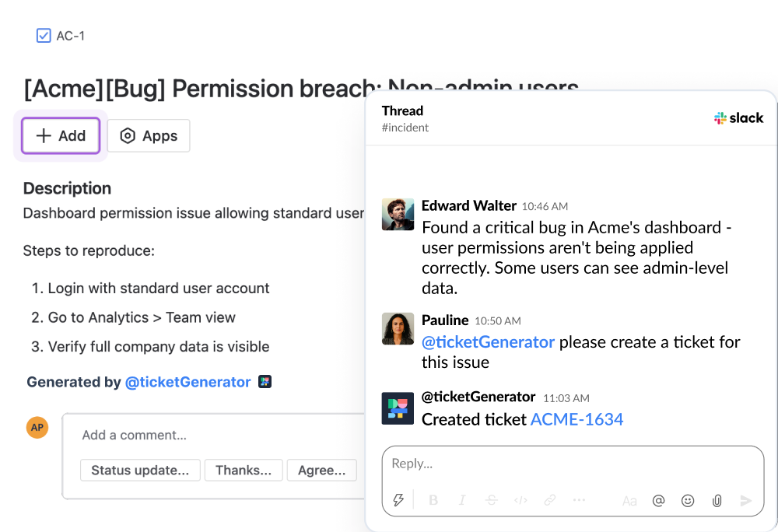Image resolution: width=778 pixels, height=532 pixels.
Task: Open the Apps menu
Action: pyautogui.click(x=149, y=136)
